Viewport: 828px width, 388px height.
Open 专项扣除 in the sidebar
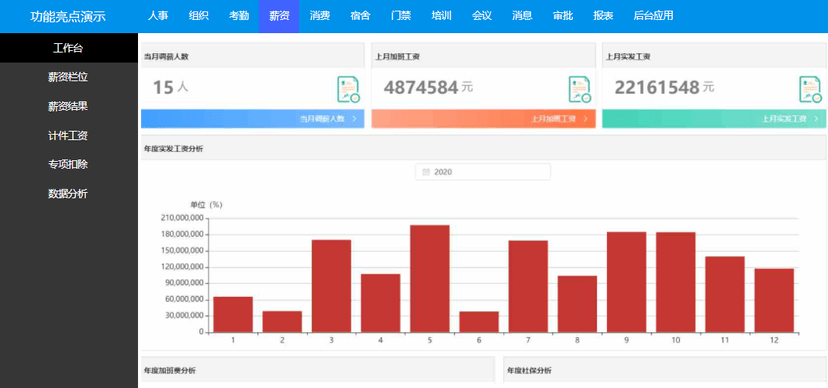(69, 165)
